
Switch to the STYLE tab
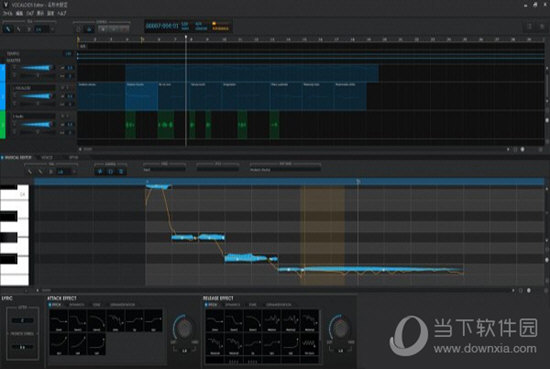click(74, 158)
